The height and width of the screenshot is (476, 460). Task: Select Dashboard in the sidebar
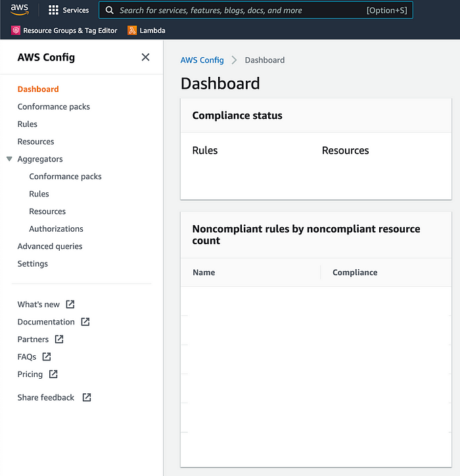point(38,89)
